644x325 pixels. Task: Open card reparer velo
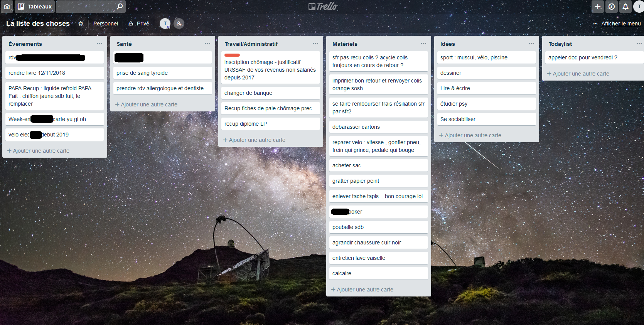coord(379,146)
